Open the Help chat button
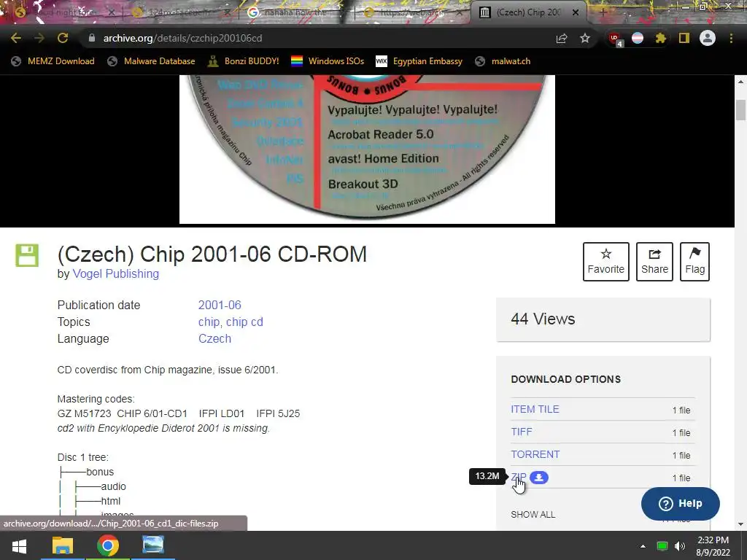Image resolution: width=747 pixels, height=560 pixels. [681, 503]
